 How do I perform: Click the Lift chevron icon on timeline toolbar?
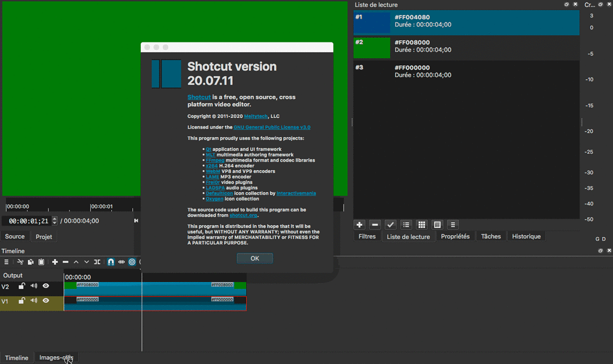pyautogui.click(x=75, y=262)
